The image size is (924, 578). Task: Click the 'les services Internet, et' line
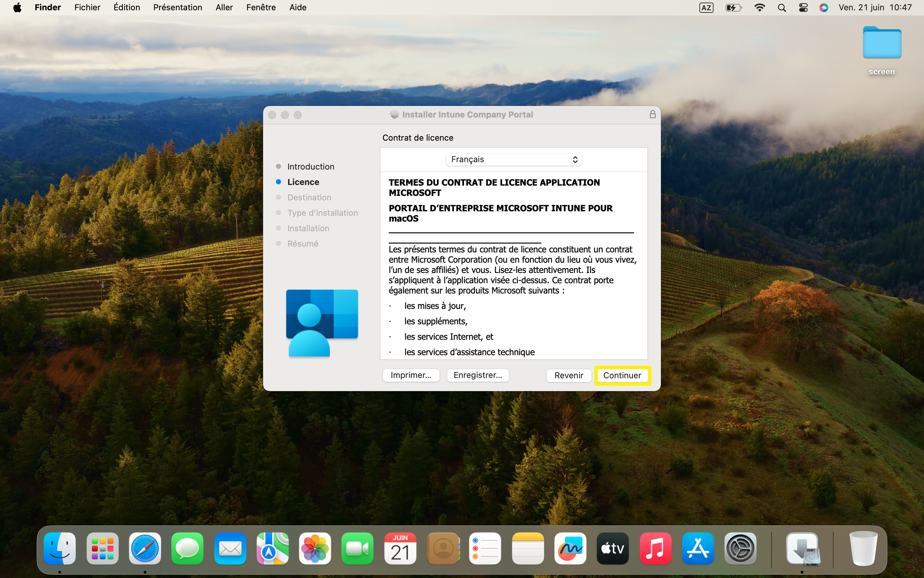coord(449,337)
